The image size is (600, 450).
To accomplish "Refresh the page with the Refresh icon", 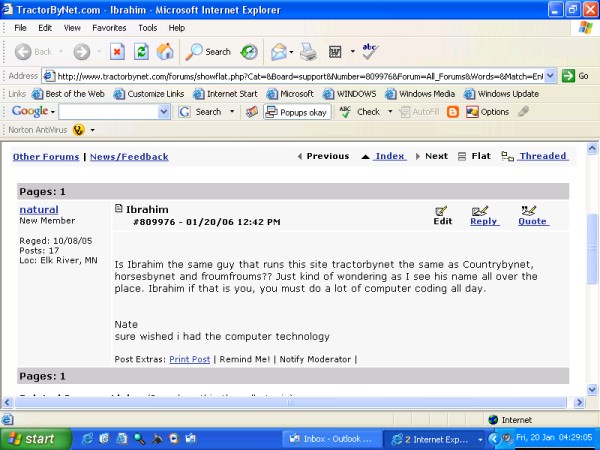I will (x=141, y=51).
